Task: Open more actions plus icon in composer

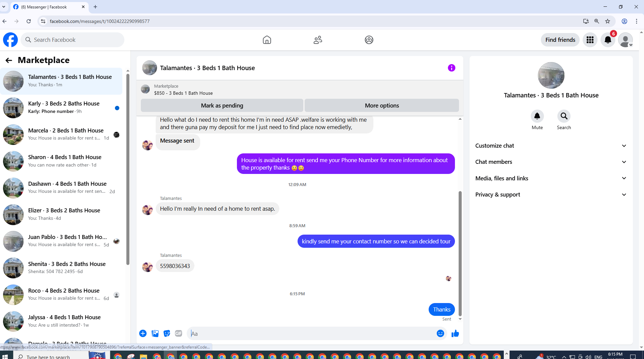Action: (x=143, y=333)
